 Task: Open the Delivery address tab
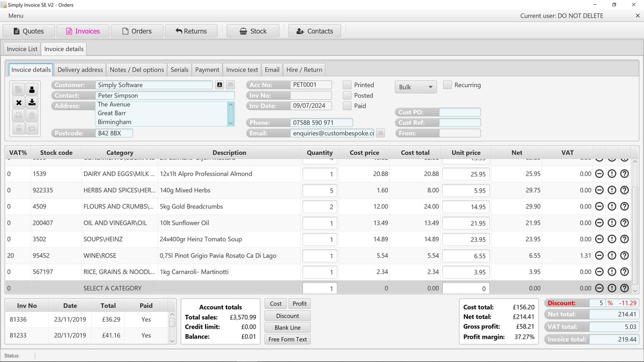coord(80,70)
